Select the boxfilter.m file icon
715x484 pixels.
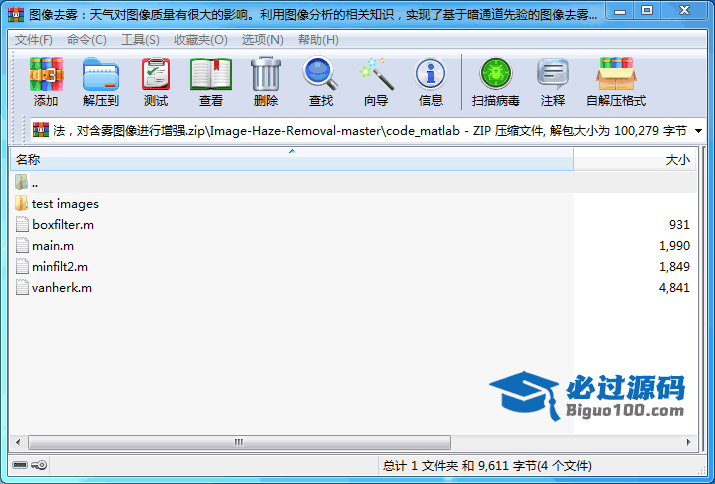[22, 224]
